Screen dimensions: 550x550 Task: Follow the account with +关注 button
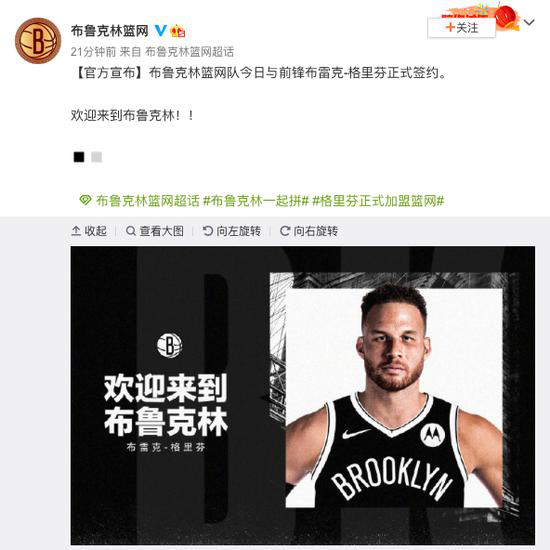[x=461, y=28]
